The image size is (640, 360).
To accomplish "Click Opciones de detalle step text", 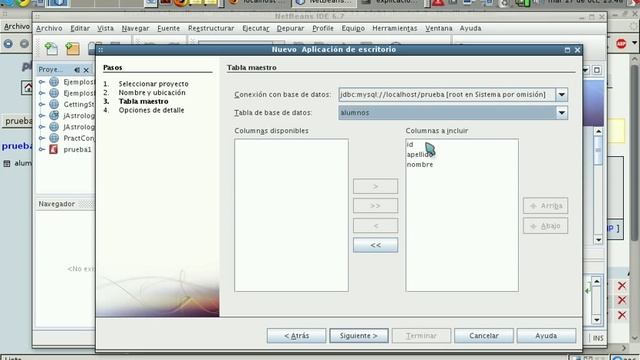I will click(151, 110).
